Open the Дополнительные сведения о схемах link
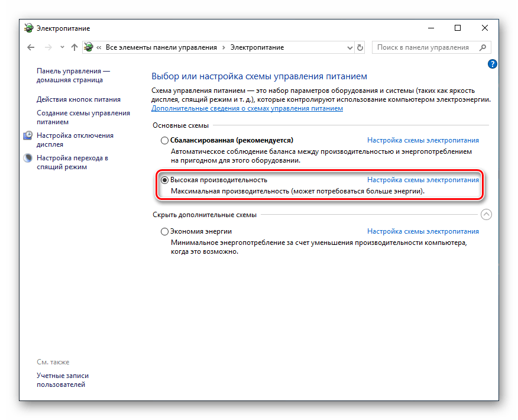The width and height of the screenshot is (518, 420). [247, 109]
